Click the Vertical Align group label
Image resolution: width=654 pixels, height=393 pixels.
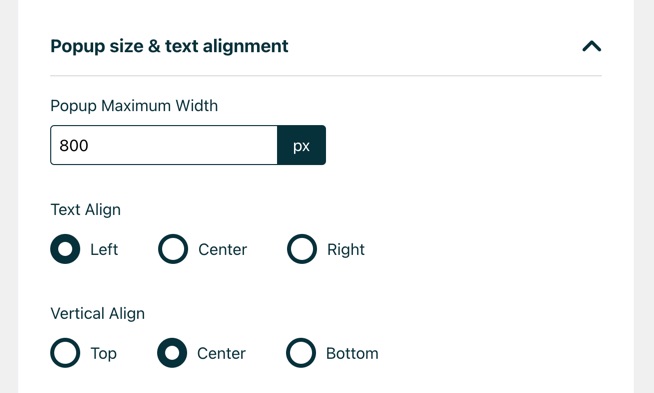(x=98, y=314)
